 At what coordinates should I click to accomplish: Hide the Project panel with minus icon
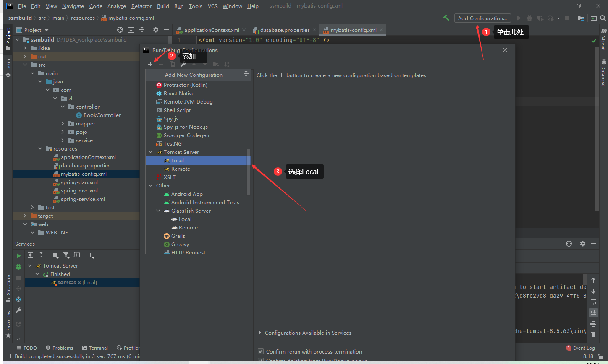pyautogui.click(x=167, y=30)
